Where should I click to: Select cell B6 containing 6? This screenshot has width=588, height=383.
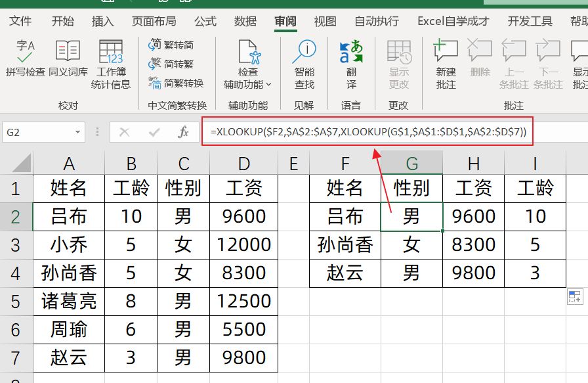131,330
